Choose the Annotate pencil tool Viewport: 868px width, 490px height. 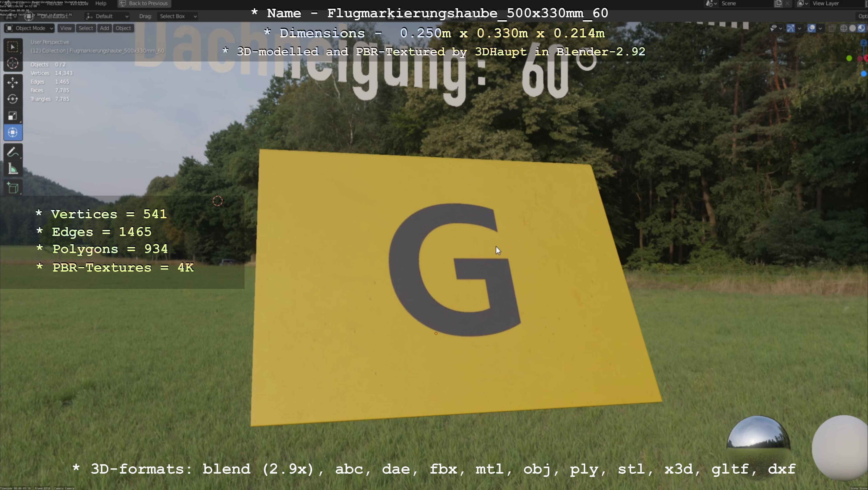click(x=13, y=152)
